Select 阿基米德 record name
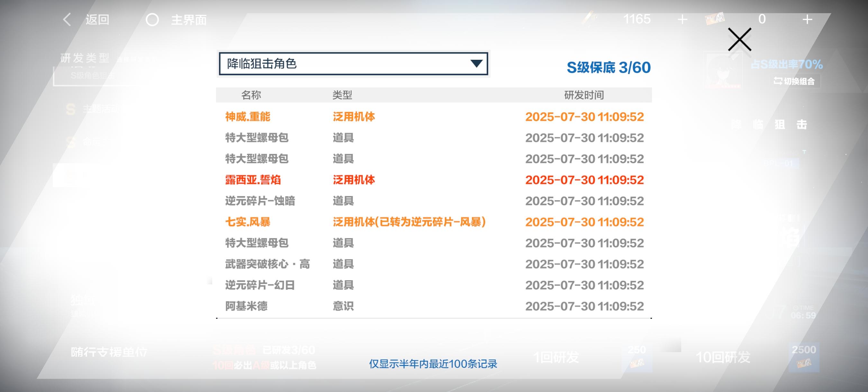 click(x=246, y=306)
